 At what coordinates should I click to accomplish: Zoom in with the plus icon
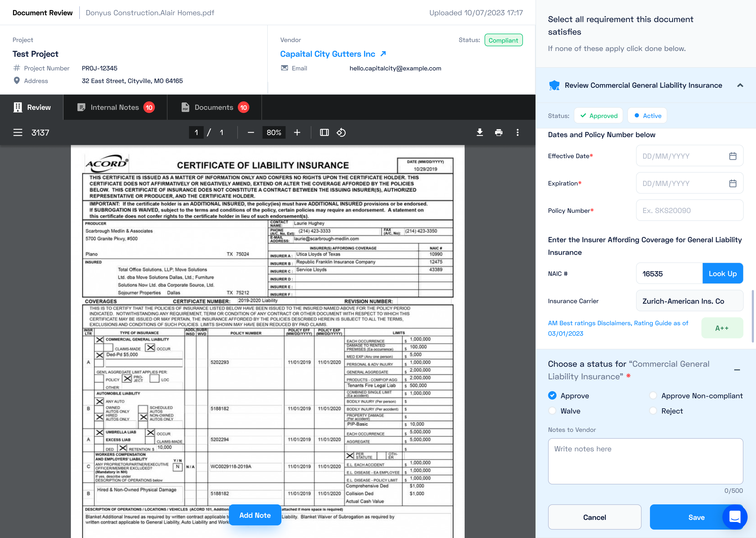point(297,132)
